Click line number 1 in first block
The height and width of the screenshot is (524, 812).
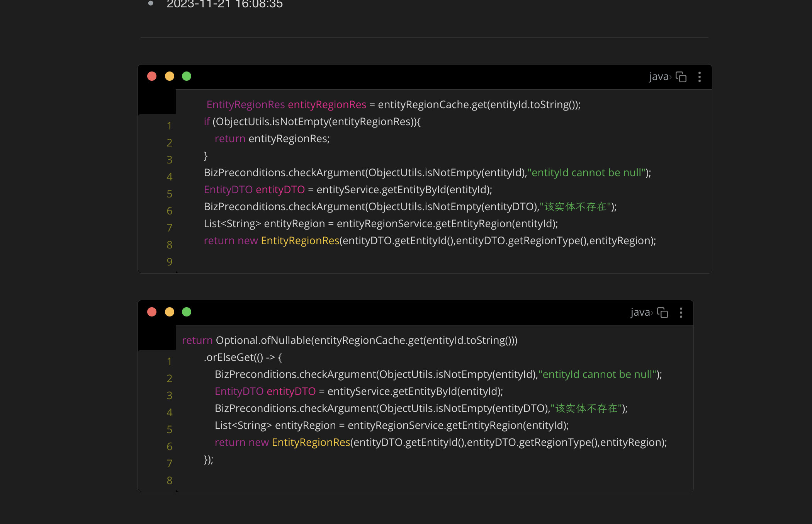pyautogui.click(x=169, y=126)
